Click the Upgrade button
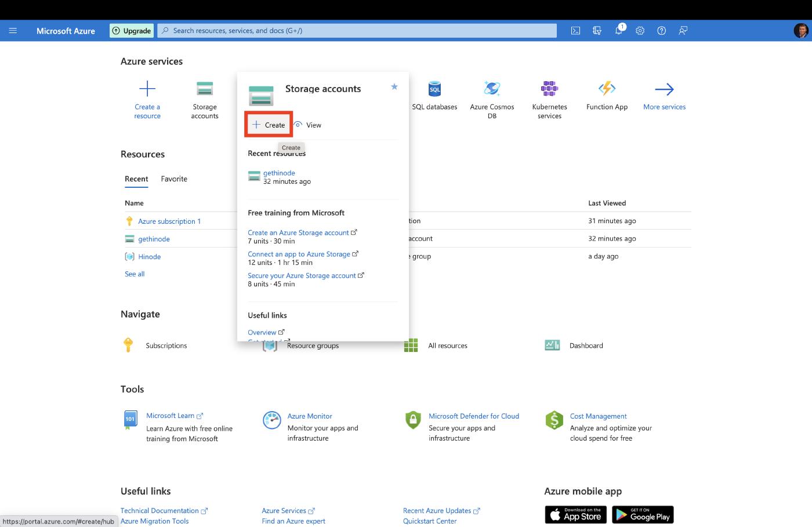 [x=132, y=31]
